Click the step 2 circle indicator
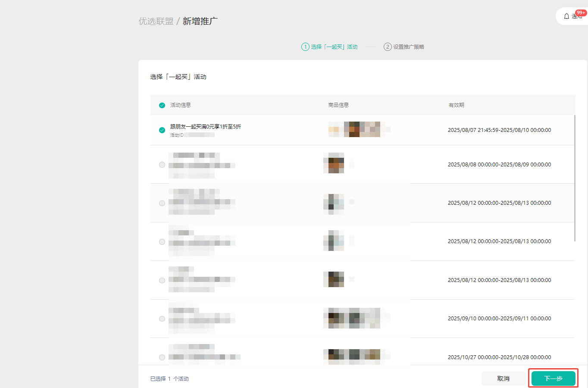588x388 pixels. click(388, 47)
